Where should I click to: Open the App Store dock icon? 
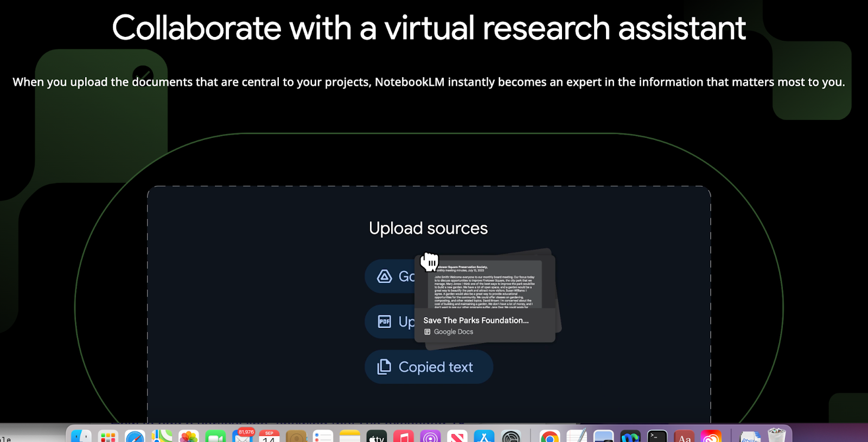(484, 436)
